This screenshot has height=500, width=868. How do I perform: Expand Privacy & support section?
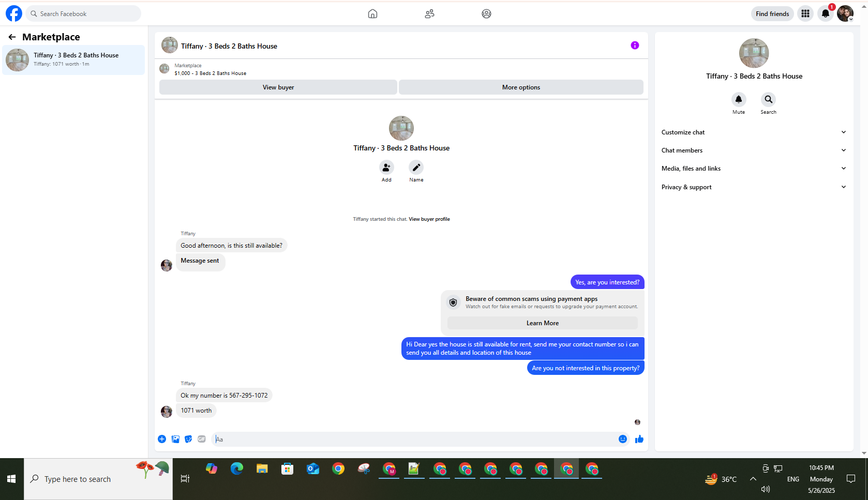click(x=754, y=187)
